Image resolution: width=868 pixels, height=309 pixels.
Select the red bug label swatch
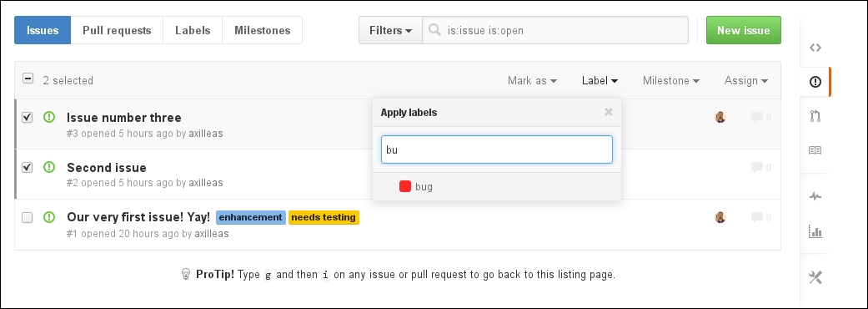(405, 186)
